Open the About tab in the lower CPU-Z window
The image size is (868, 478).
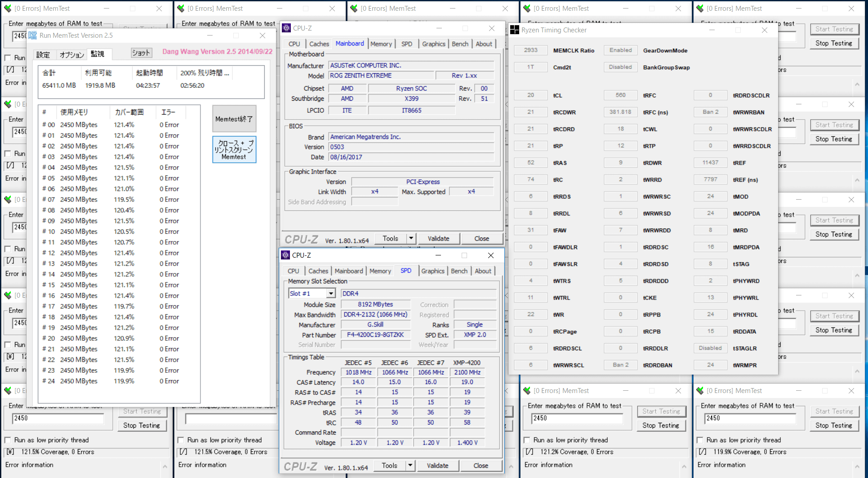tap(483, 271)
